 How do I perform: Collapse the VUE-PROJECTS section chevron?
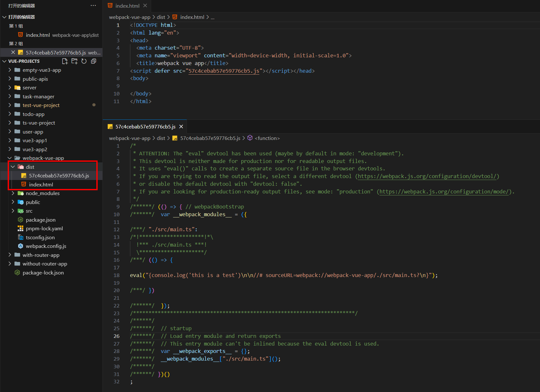point(4,61)
